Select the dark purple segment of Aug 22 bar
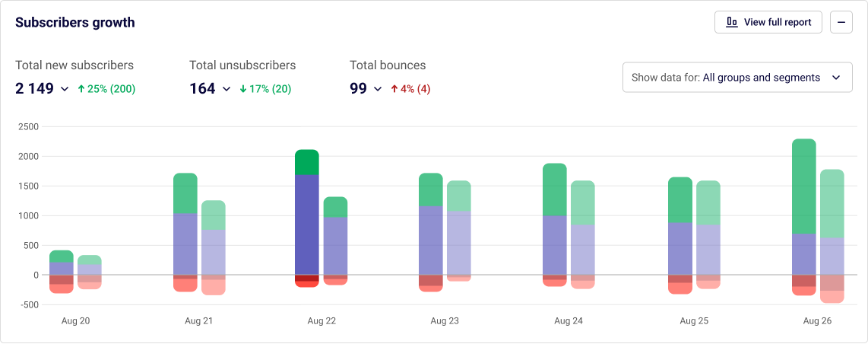The height and width of the screenshot is (344, 868). tap(306, 225)
